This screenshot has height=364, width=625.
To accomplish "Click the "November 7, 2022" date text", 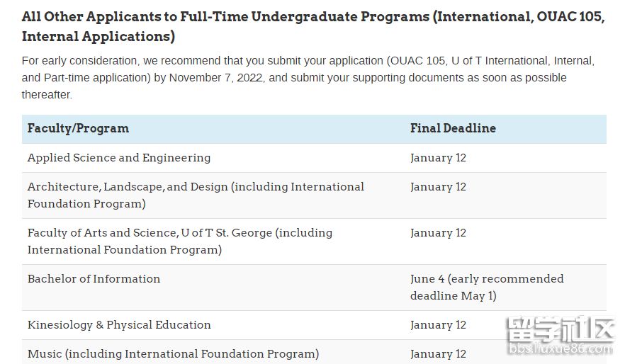I will pos(215,78).
